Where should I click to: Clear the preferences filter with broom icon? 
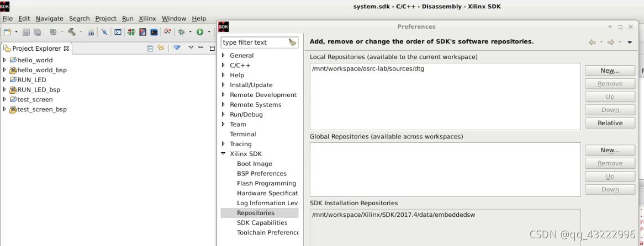point(292,42)
